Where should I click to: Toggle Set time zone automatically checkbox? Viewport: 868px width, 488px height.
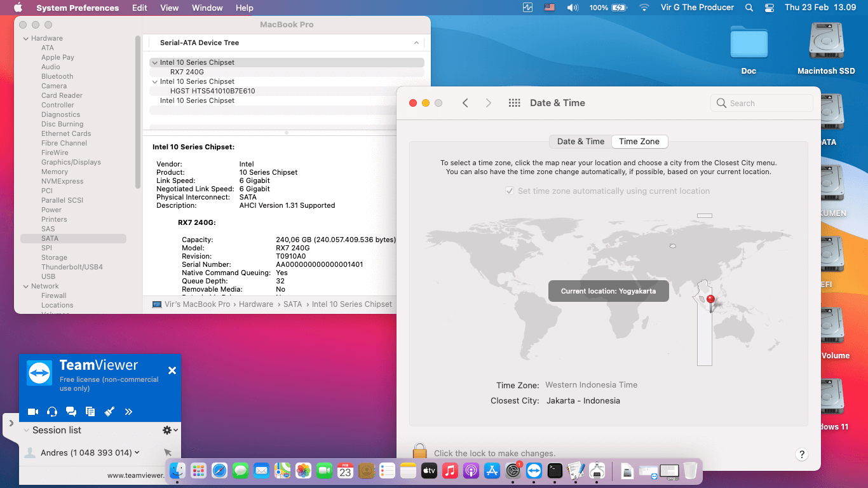point(509,191)
